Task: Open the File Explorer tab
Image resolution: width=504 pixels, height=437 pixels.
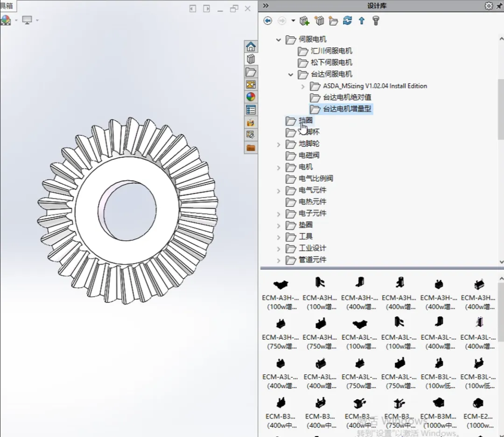Action: pos(251,72)
